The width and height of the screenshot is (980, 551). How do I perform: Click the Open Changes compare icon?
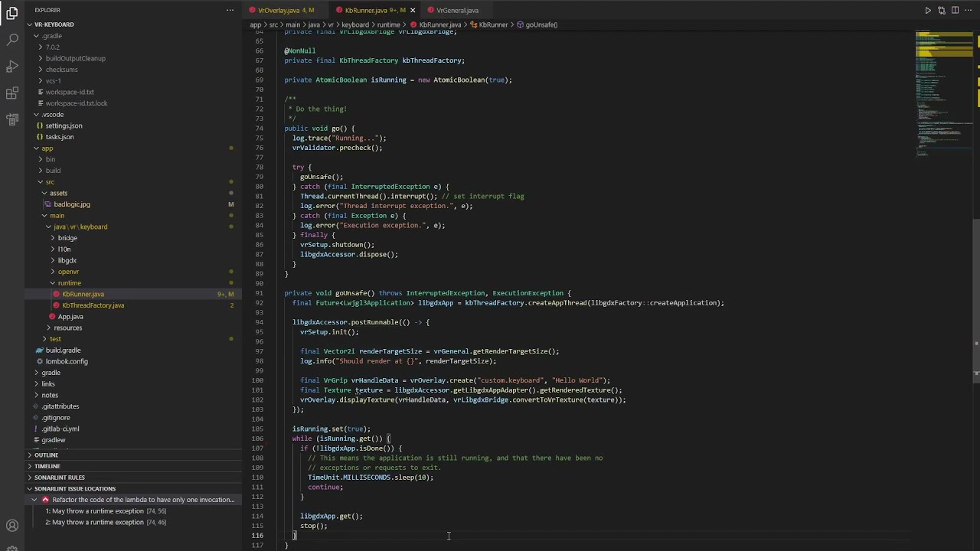942,11
